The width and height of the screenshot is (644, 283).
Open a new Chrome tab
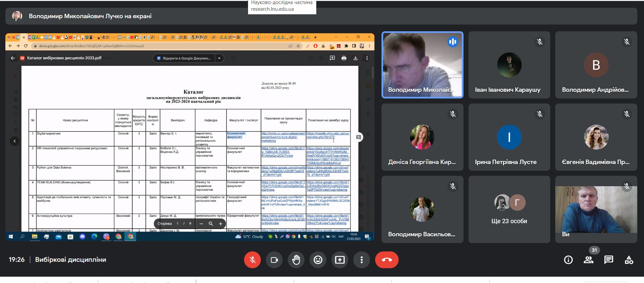315,37
